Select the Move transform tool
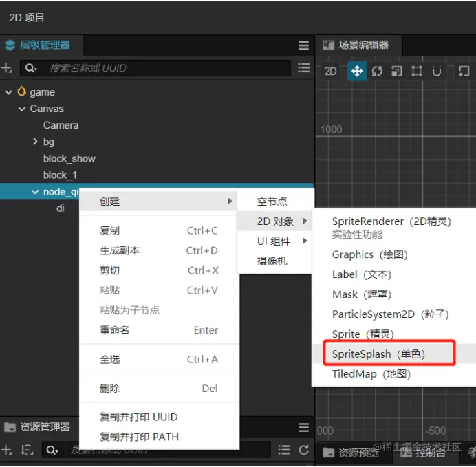Viewport: 476px width, 467px height. coord(357,71)
